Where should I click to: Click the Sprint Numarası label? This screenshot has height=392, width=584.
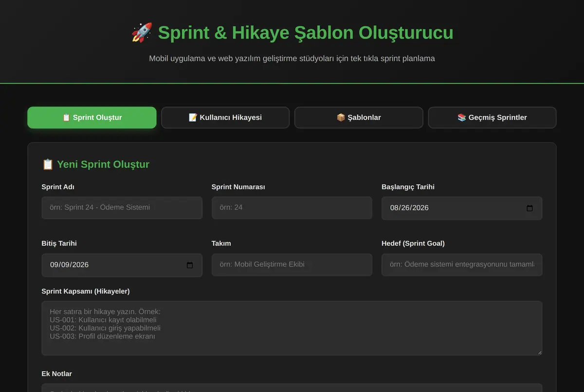coord(238,187)
